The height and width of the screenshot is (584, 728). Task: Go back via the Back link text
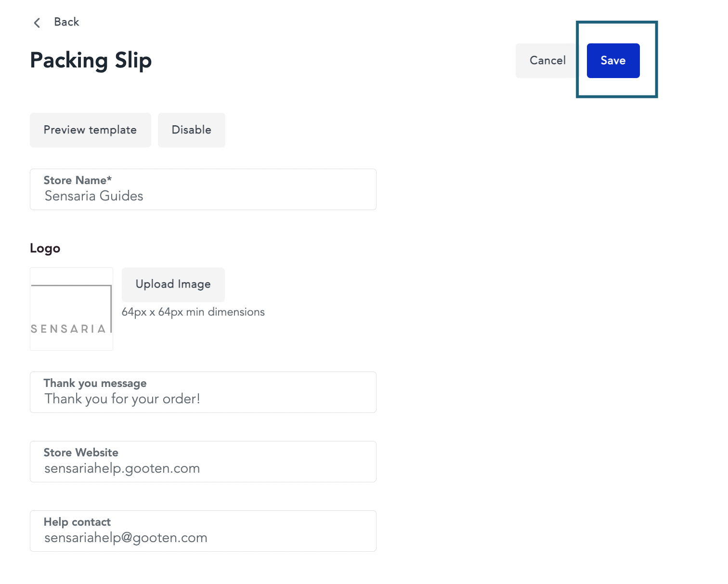click(x=66, y=22)
